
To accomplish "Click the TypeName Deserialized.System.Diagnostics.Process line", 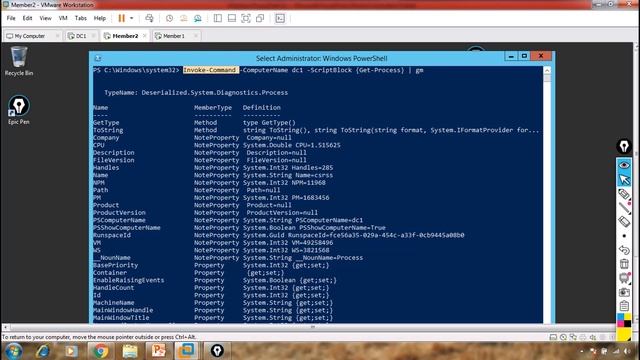I will pyautogui.click(x=196, y=93).
